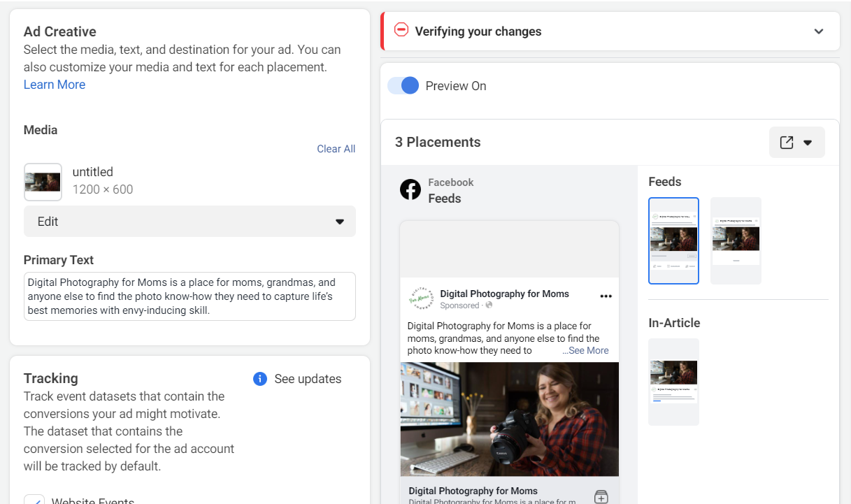Open the Learn More link
Image resolution: width=851 pixels, height=504 pixels.
pos(55,85)
